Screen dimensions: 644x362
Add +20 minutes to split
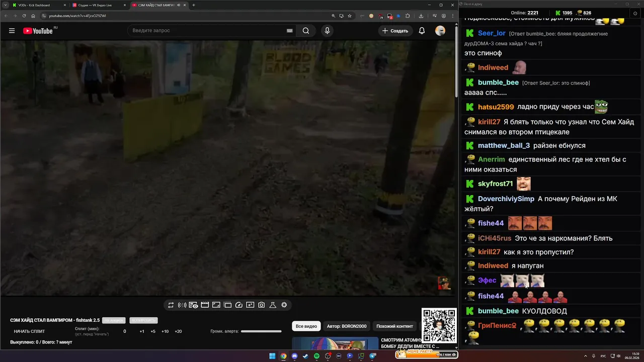(x=178, y=331)
